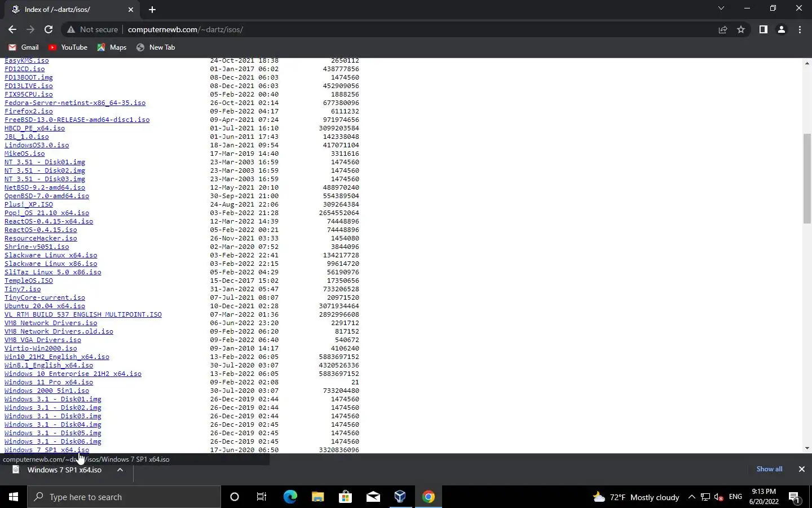Open Microsoft Store from taskbar
The width and height of the screenshot is (812, 508).
pos(345,497)
